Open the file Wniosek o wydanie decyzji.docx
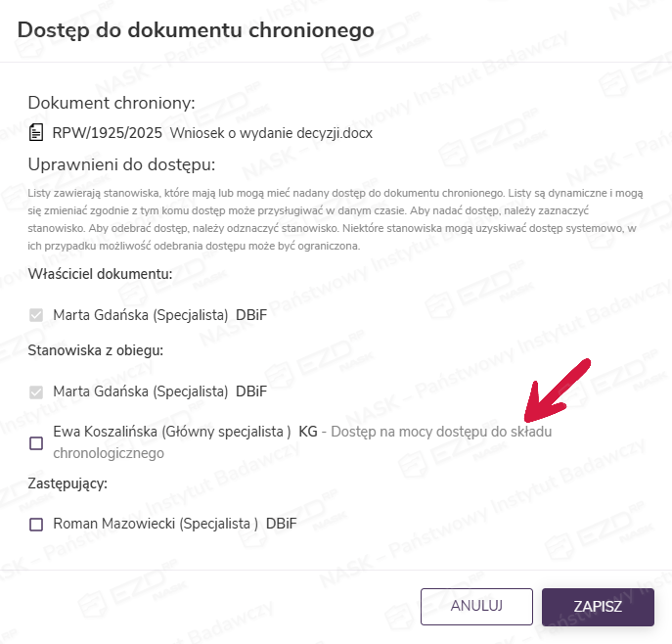Image resolution: width=672 pixels, height=644 pixels. [271, 132]
